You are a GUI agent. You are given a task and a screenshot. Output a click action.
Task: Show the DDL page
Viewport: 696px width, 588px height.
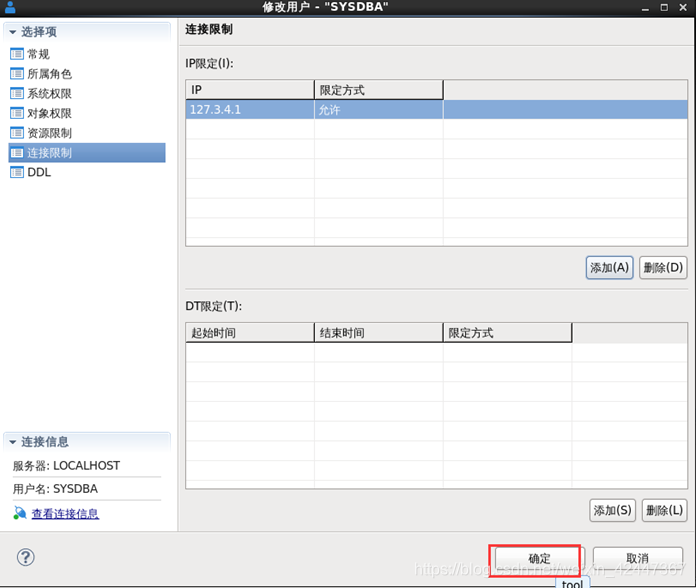(x=39, y=172)
